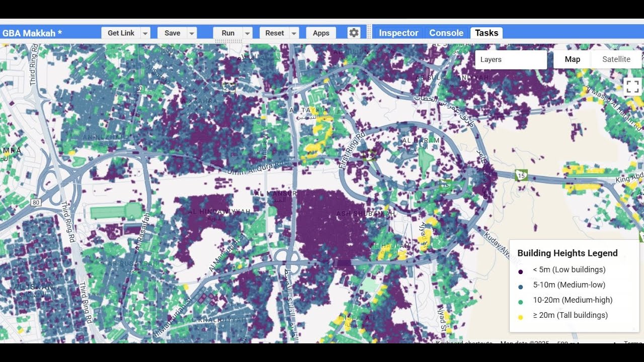Toggle fullscreen map view icon
The image size is (644, 362).
click(x=632, y=86)
